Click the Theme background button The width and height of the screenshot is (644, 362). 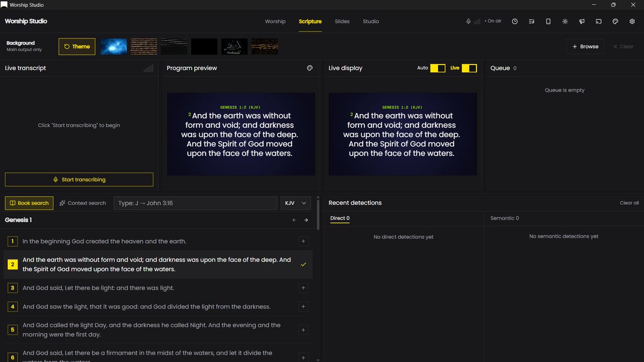click(77, 47)
